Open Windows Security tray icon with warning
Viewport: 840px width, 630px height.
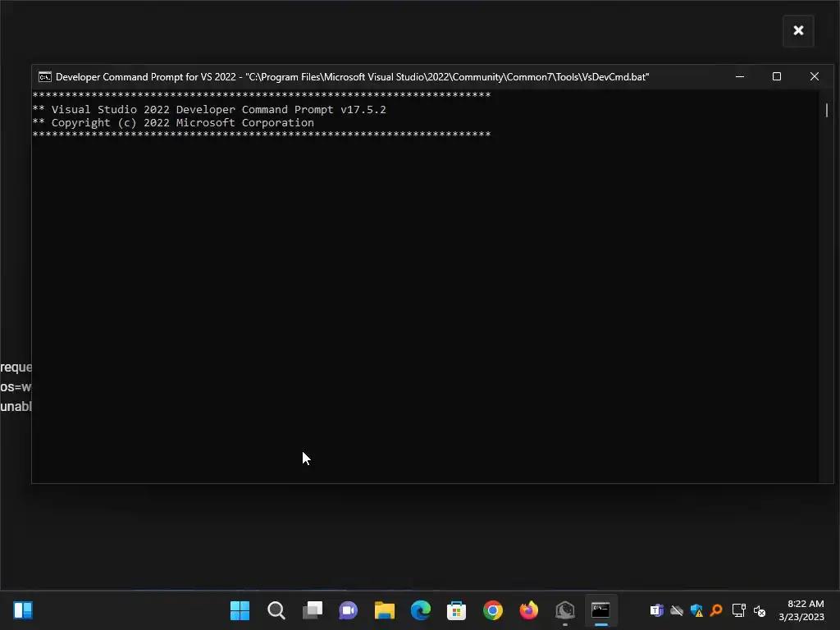[696, 610]
